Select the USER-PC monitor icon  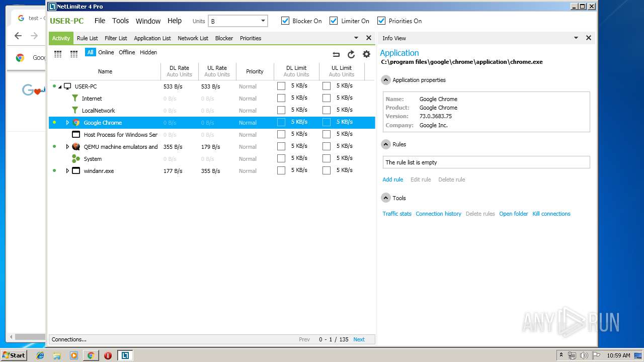click(67, 86)
